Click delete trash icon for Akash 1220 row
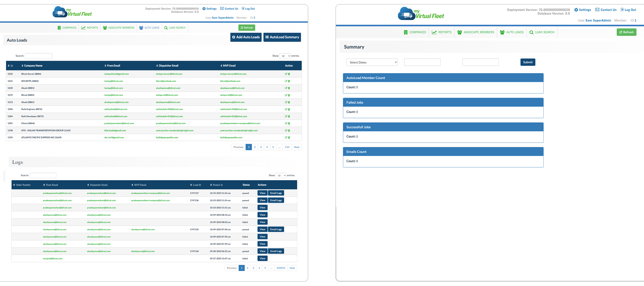 tap(289, 88)
